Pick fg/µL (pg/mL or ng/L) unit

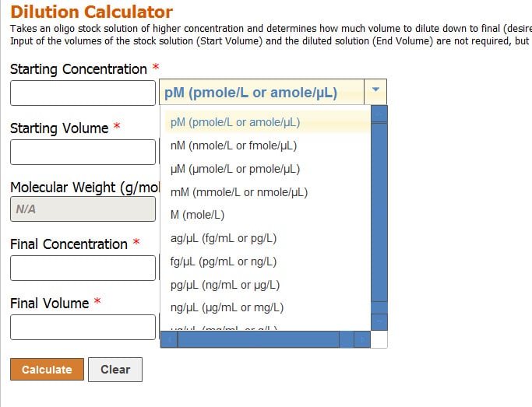tap(224, 261)
